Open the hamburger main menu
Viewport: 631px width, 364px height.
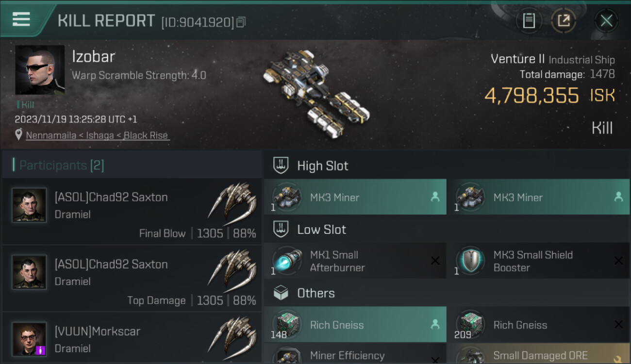pyautogui.click(x=21, y=19)
